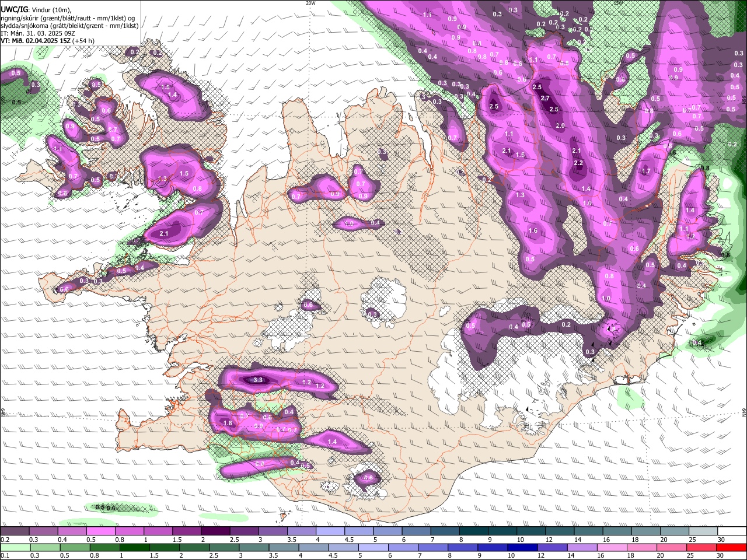
Task: Click the bright pink 0.5 swatch in the top legend row
Action: point(101,531)
